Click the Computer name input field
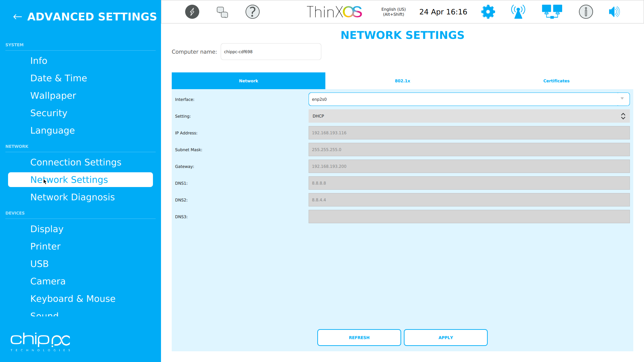 (271, 52)
